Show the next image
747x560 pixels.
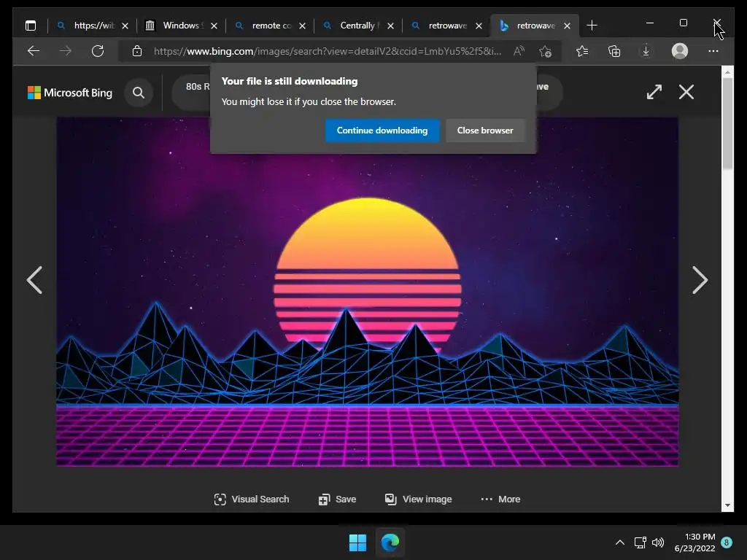(x=700, y=280)
